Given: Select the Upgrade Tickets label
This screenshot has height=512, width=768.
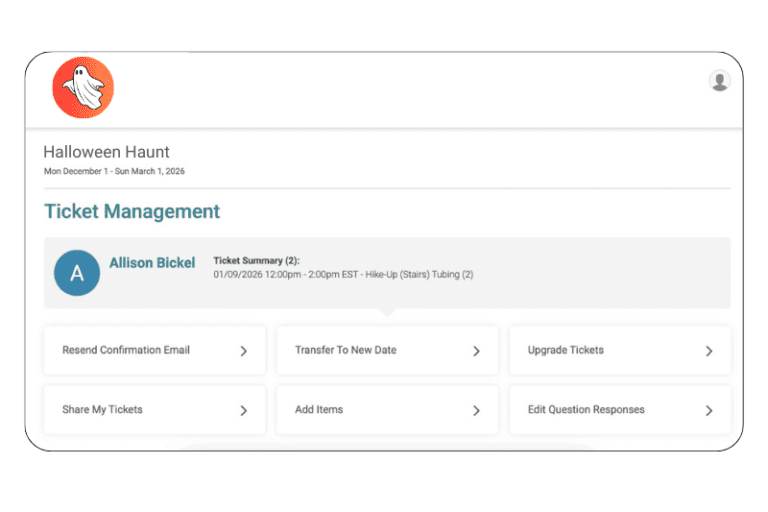Looking at the screenshot, I should (565, 351).
